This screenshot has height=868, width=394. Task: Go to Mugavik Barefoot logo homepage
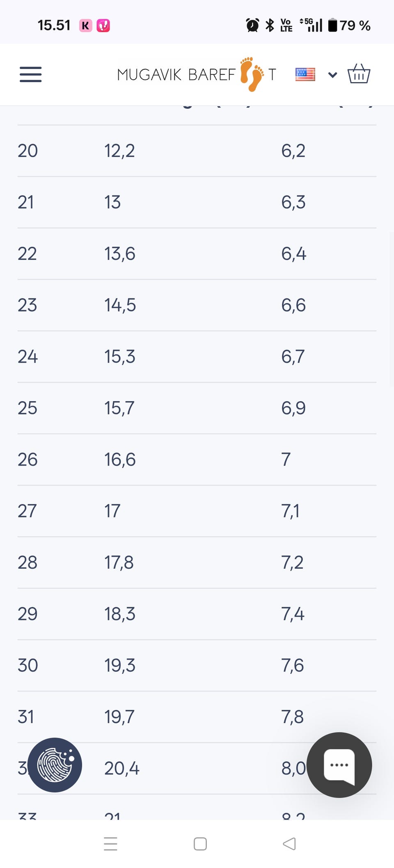(197, 74)
